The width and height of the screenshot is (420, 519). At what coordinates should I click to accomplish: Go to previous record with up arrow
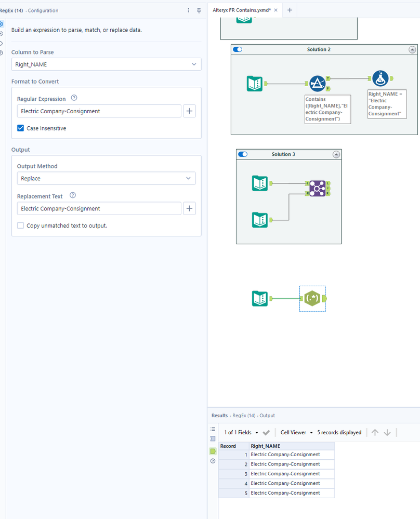pos(375,433)
